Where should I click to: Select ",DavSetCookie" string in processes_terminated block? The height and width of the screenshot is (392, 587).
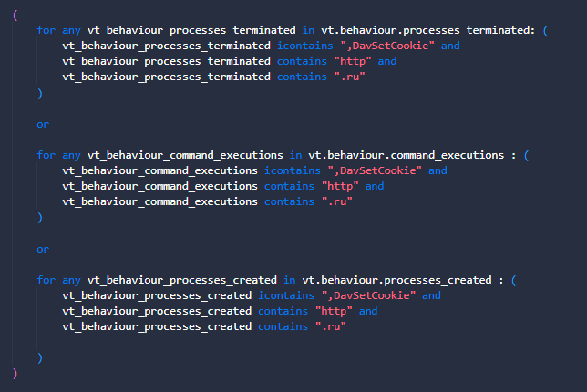(x=387, y=46)
